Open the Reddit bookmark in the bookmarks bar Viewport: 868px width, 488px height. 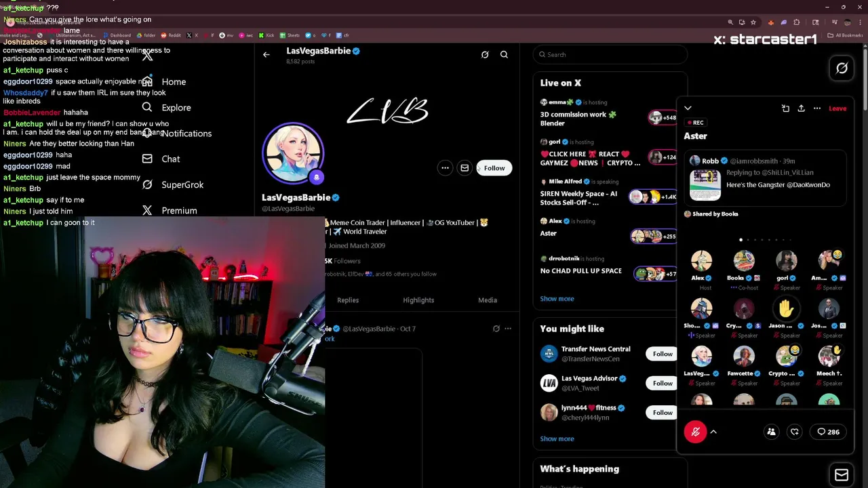tap(171, 35)
